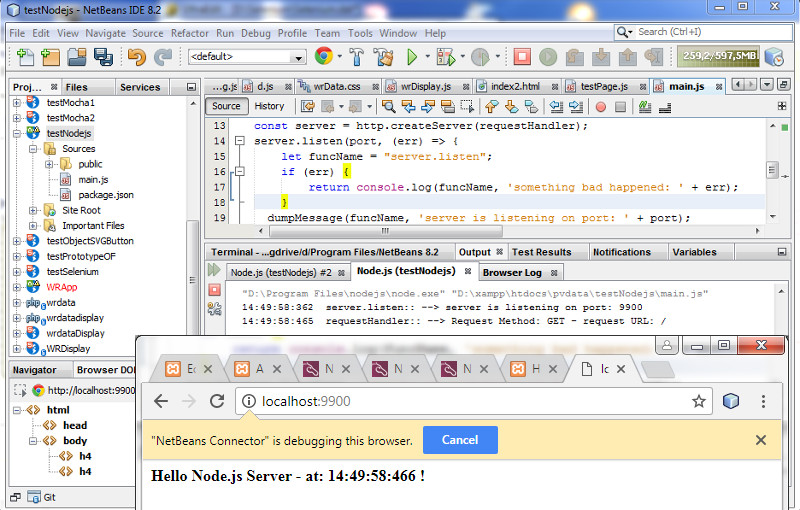Click Cancel on the debugging infobar
Viewport: 800px width, 510px height.
tap(460, 440)
